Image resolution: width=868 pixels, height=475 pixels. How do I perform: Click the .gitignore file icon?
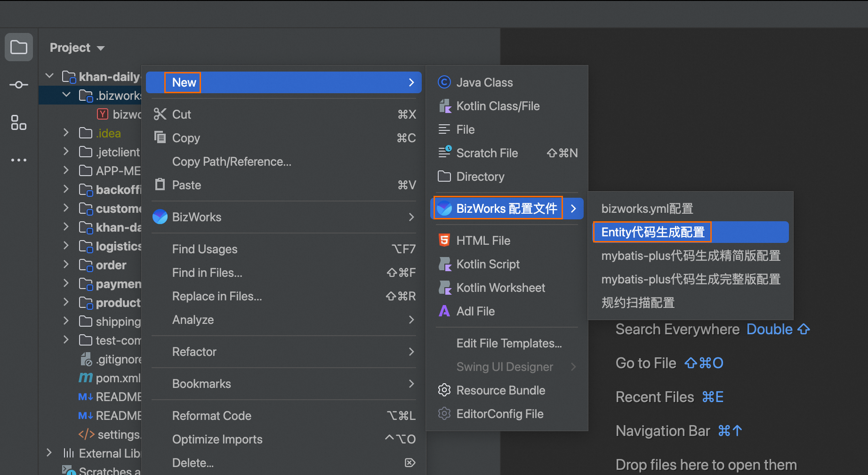tap(86, 359)
